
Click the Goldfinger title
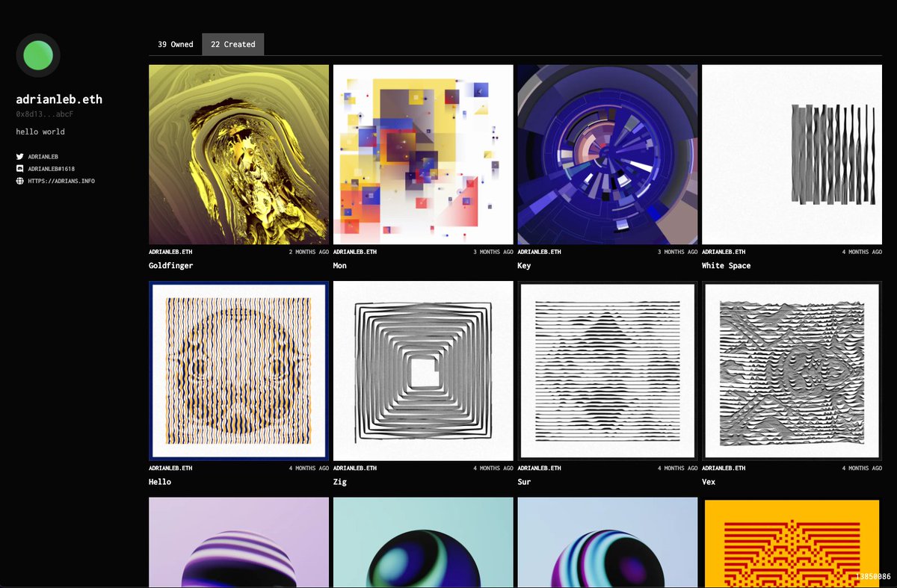coord(170,265)
